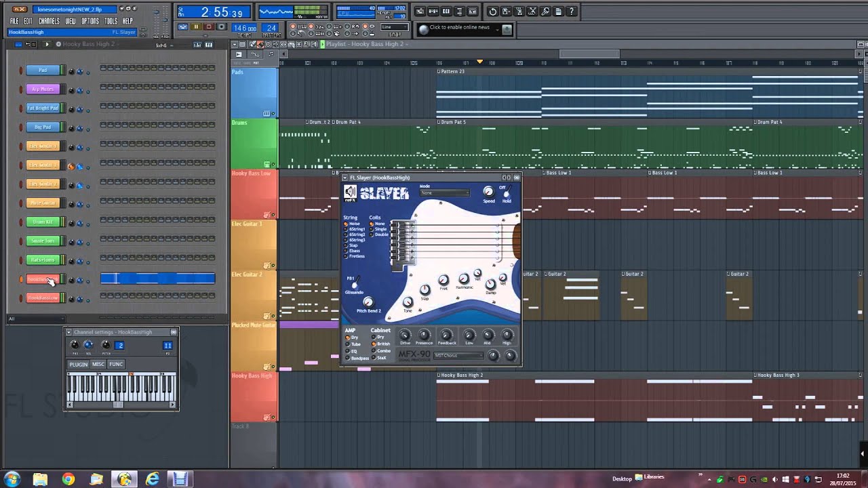The image size is (868, 488).
Task: Open the OPTIONS menu
Action: coord(90,21)
